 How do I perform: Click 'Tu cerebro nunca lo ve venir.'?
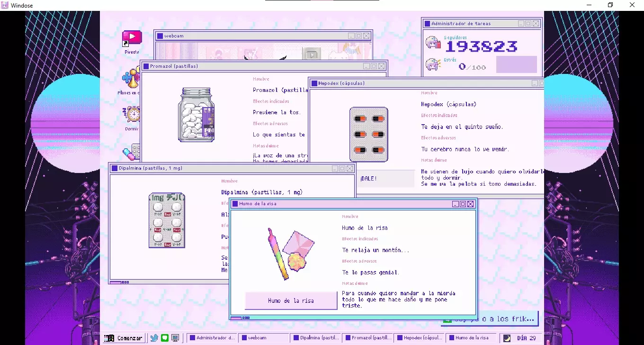tap(465, 149)
